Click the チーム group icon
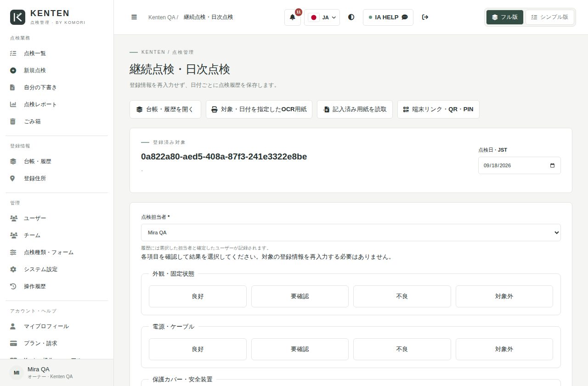 [13, 235]
